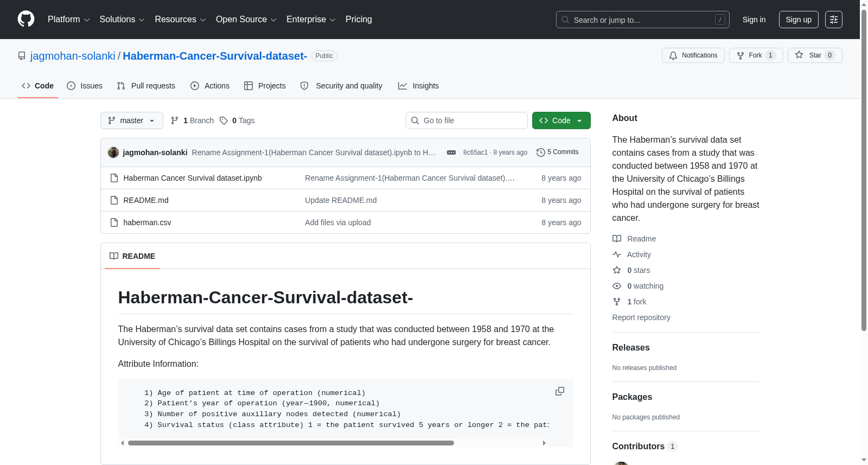The width and height of the screenshot is (868, 465).
Task: Focus the Go to file search field
Action: click(x=467, y=120)
